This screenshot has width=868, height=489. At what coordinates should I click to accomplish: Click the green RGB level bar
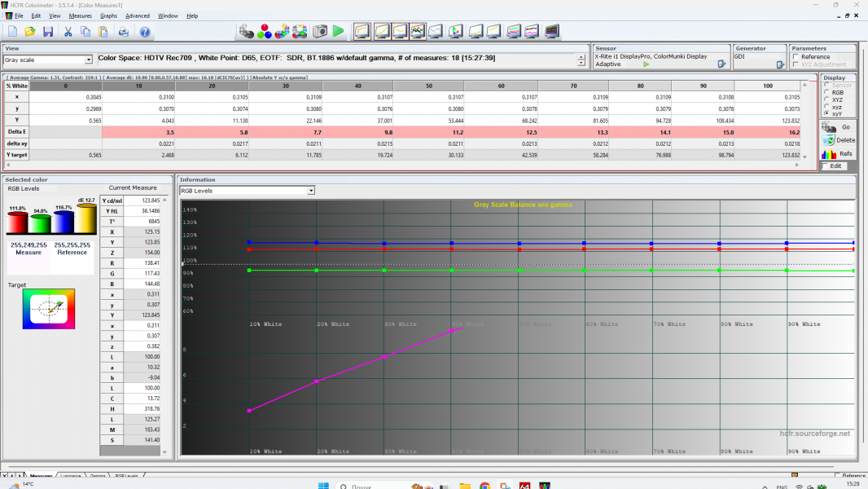40,224
